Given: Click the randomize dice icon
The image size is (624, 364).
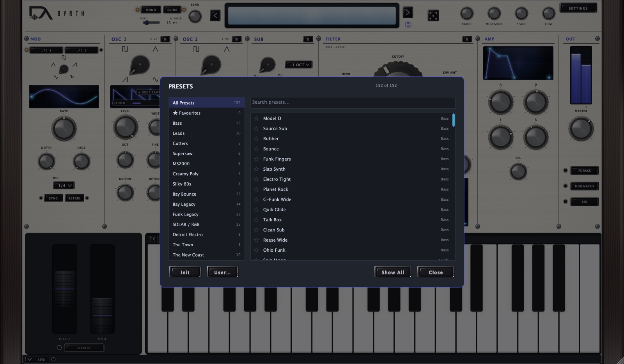Looking at the screenshot, I should point(433,16).
